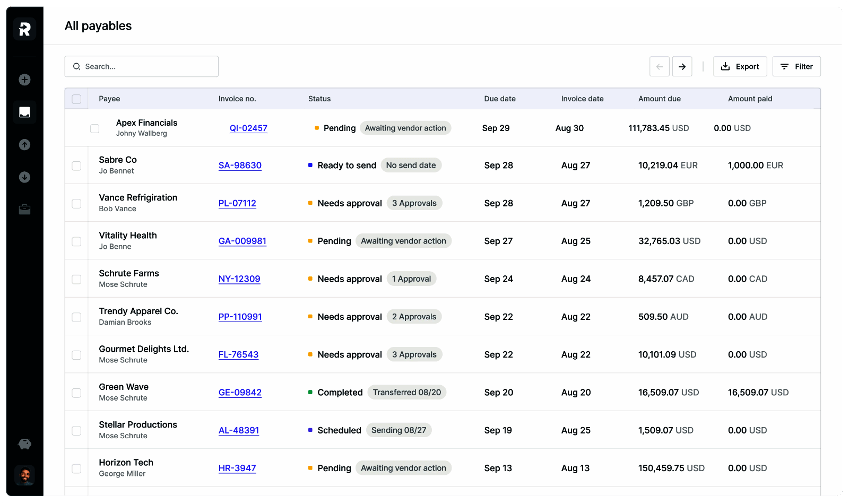Click the plus icon in the sidebar
849x504 pixels.
(24, 80)
